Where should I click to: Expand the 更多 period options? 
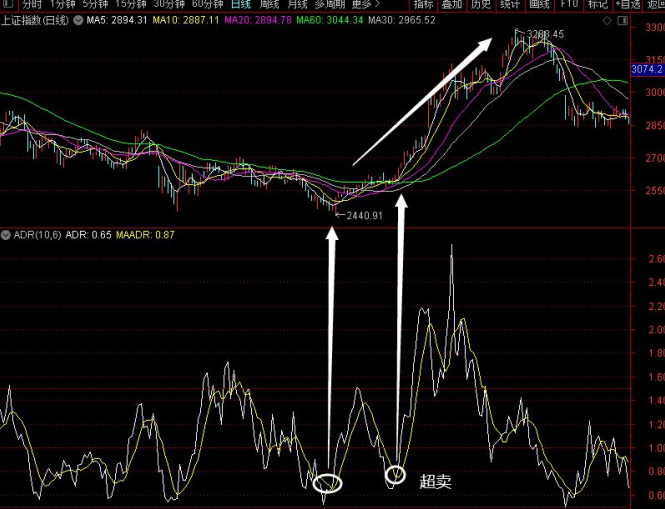(366, 4)
